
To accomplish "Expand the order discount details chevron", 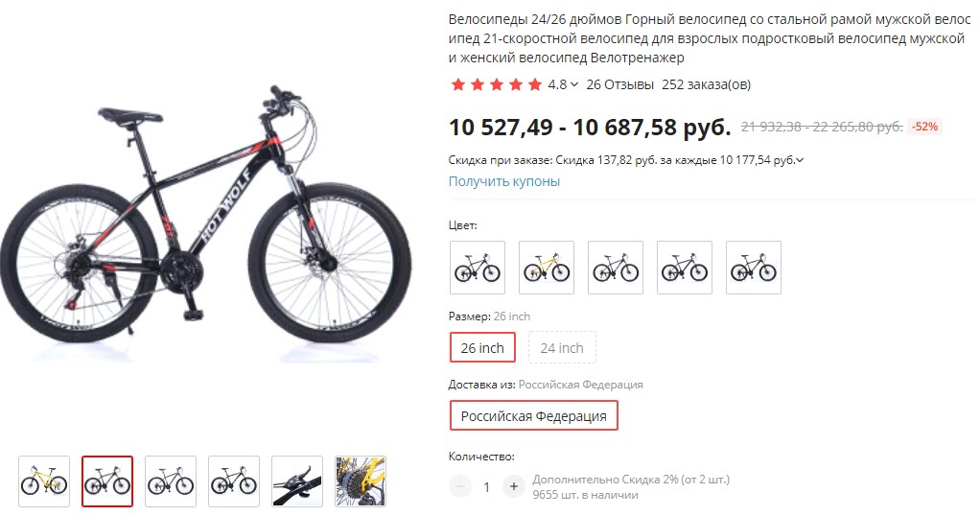I will point(800,160).
